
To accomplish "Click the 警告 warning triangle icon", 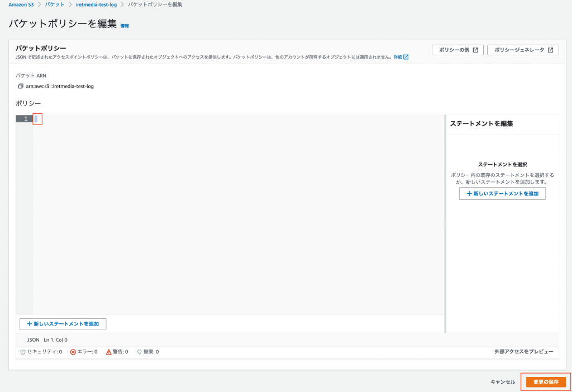I will [x=109, y=352].
